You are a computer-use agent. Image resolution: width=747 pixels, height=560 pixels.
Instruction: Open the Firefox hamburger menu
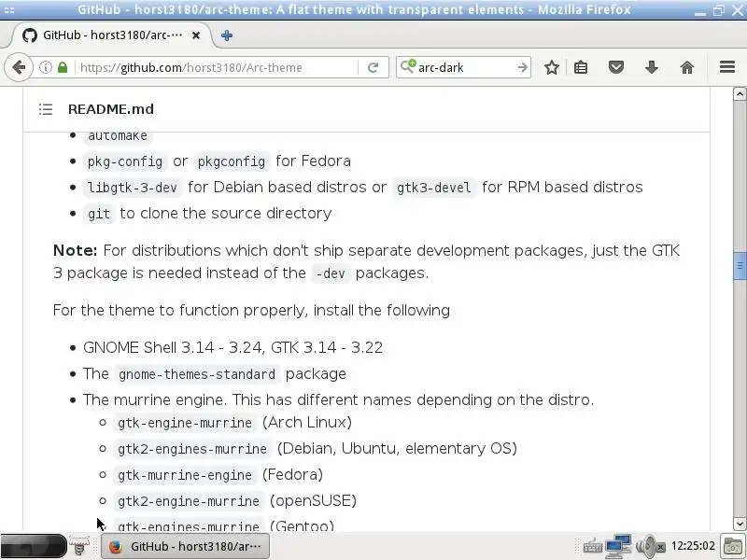click(x=727, y=67)
